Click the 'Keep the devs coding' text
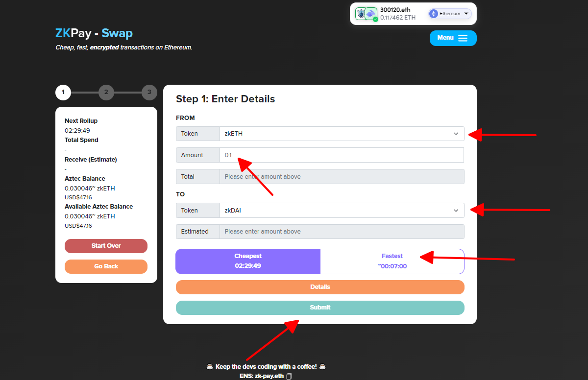 pos(266,367)
